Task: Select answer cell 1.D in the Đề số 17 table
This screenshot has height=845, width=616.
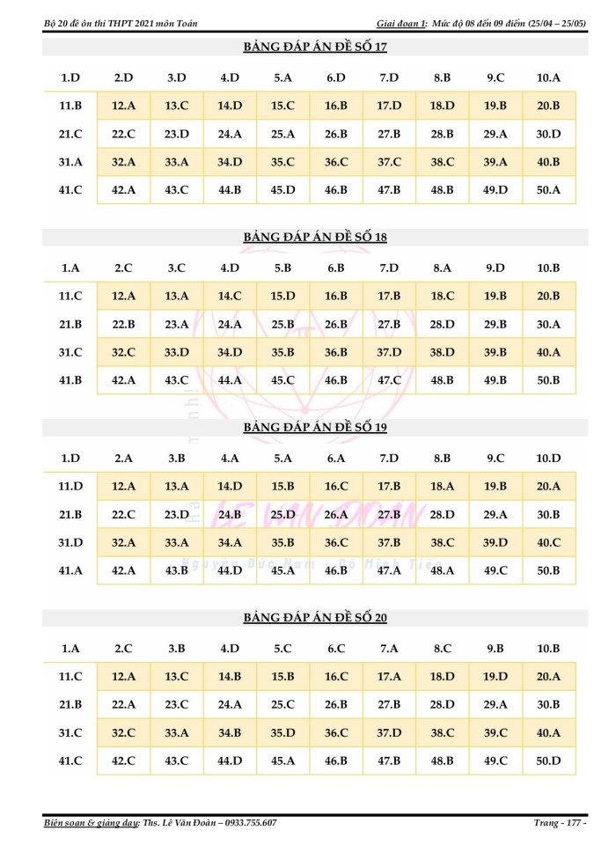Action: pyautogui.click(x=71, y=77)
